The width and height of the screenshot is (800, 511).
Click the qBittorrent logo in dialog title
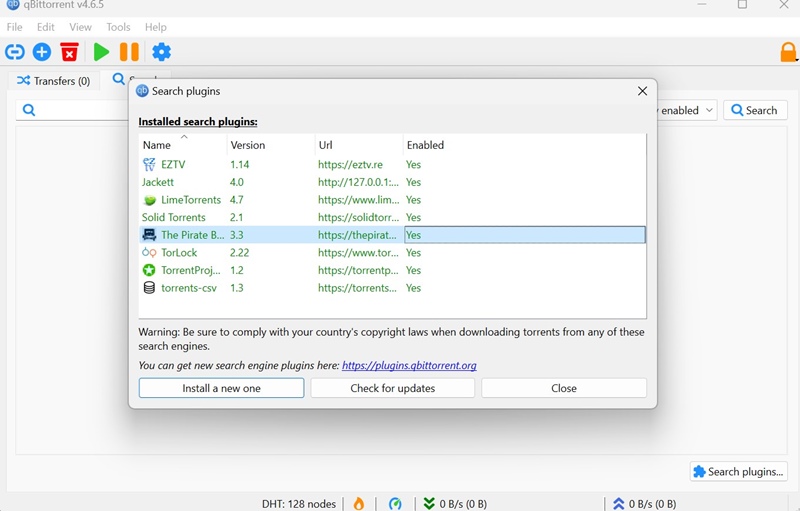142,91
